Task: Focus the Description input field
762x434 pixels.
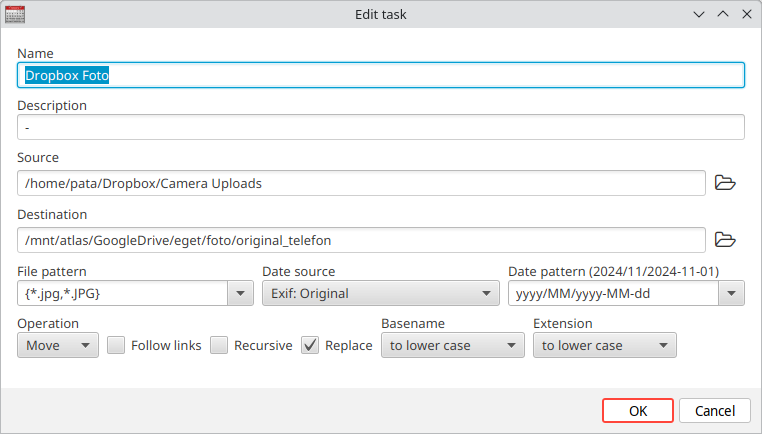Action: 380,127
